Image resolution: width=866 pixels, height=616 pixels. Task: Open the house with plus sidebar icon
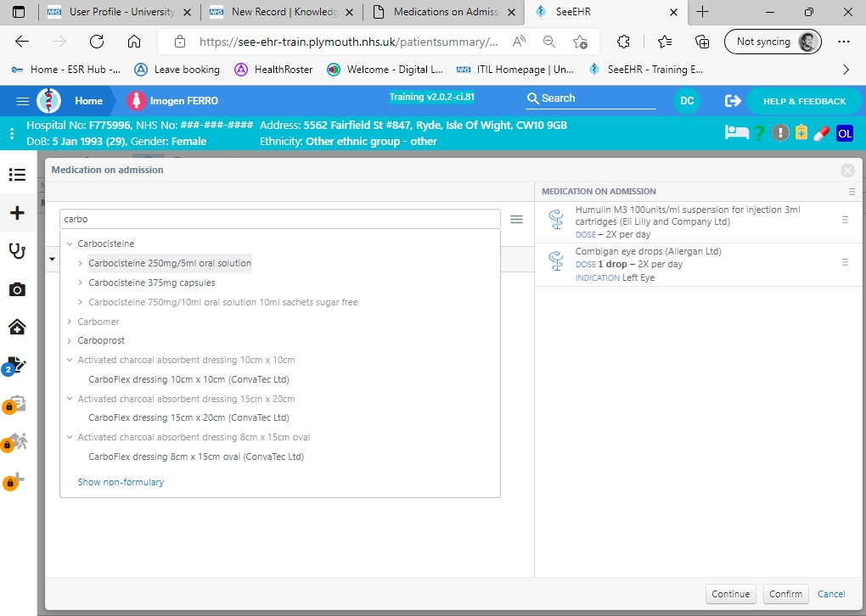tap(17, 327)
